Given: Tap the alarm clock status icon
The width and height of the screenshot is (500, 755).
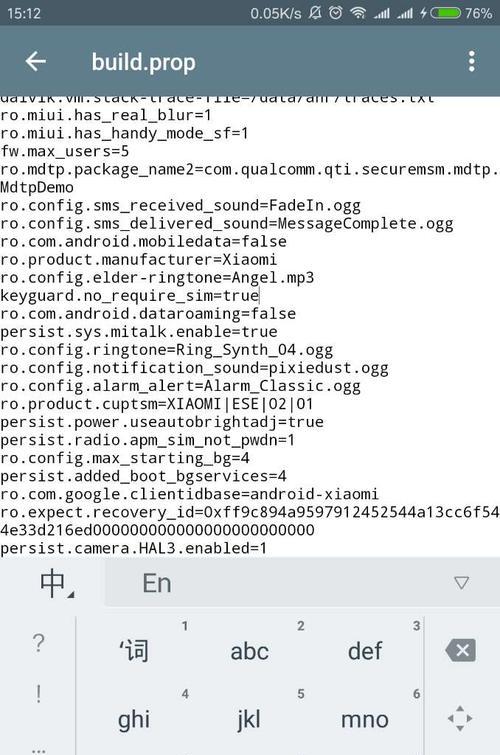Looking at the screenshot, I should (x=336, y=13).
